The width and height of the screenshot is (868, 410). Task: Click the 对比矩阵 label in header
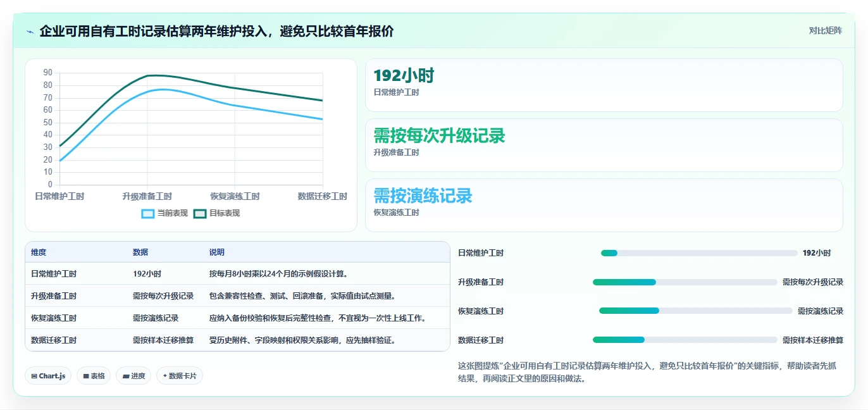[825, 31]
